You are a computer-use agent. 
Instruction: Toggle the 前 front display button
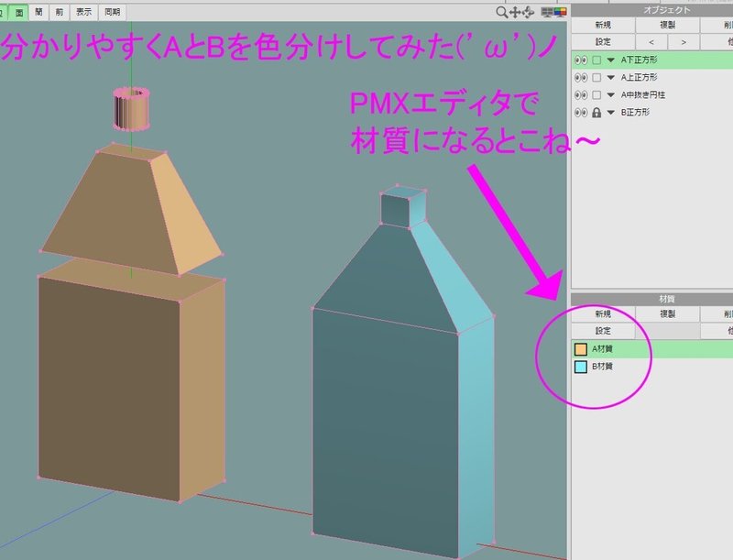[60, 12]
